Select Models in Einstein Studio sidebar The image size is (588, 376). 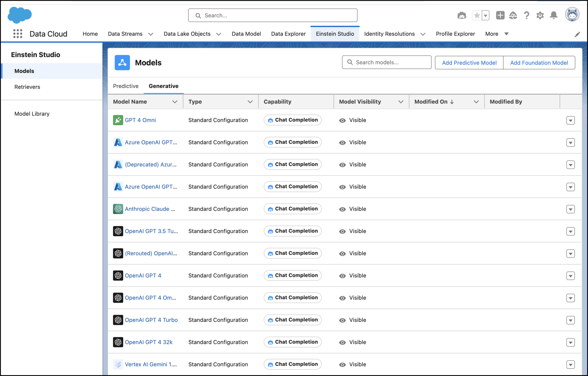pos(52,71)
